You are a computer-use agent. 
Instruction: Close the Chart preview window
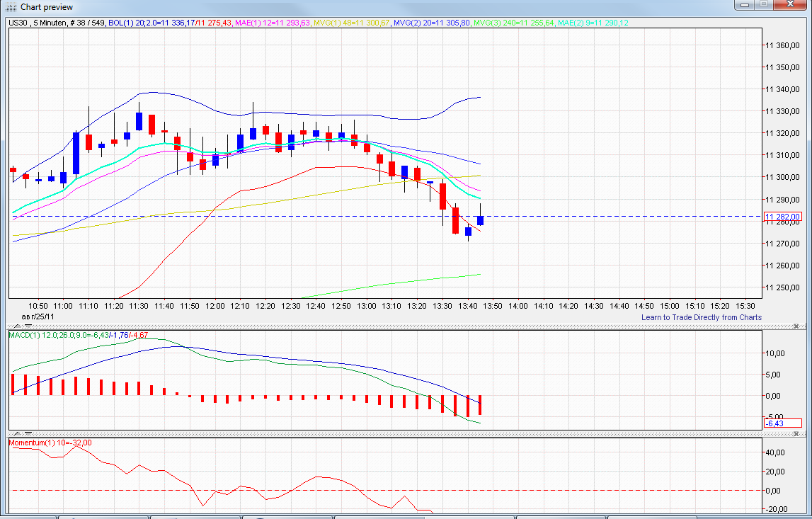(x=791, y=5)
